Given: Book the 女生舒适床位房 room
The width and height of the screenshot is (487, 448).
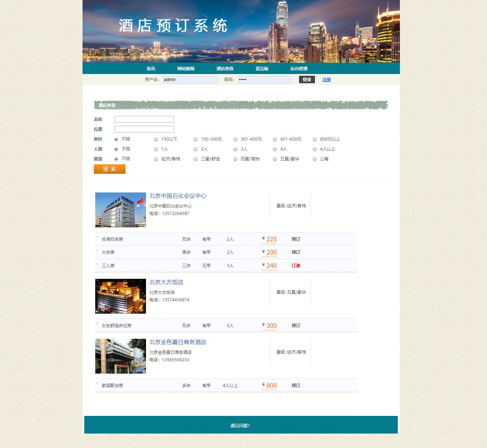Looking at the screenshot, I should point(296,325).
